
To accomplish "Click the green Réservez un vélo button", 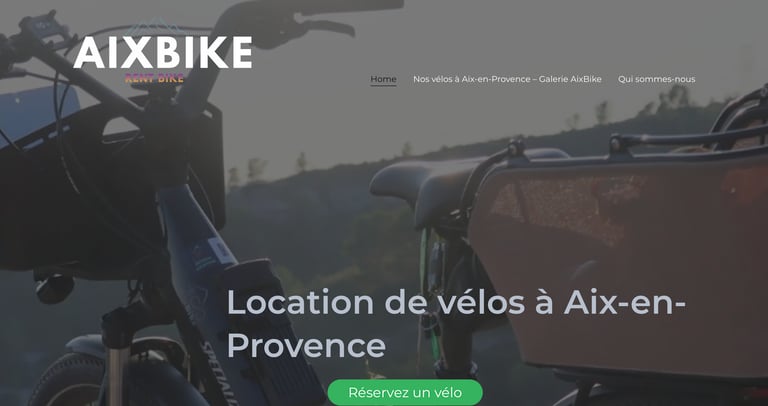I will pos(405,392).
